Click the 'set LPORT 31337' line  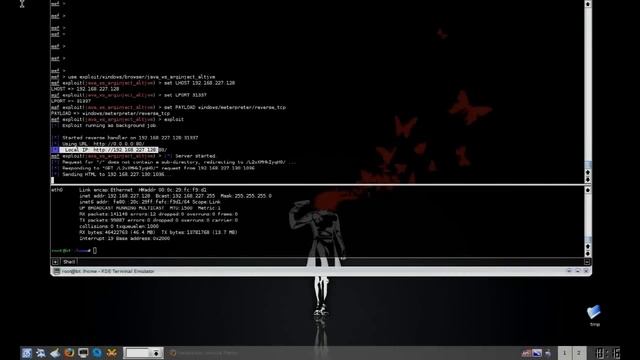129,95
